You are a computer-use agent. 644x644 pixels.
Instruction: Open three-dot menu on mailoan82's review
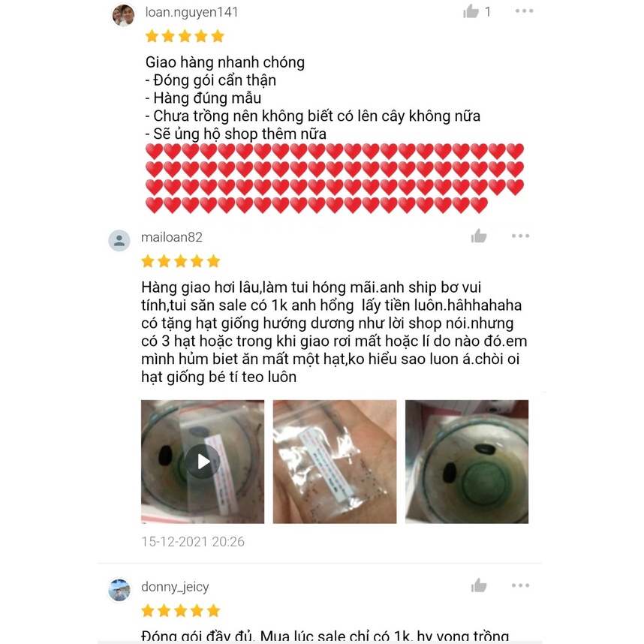(x=520, y=236)
